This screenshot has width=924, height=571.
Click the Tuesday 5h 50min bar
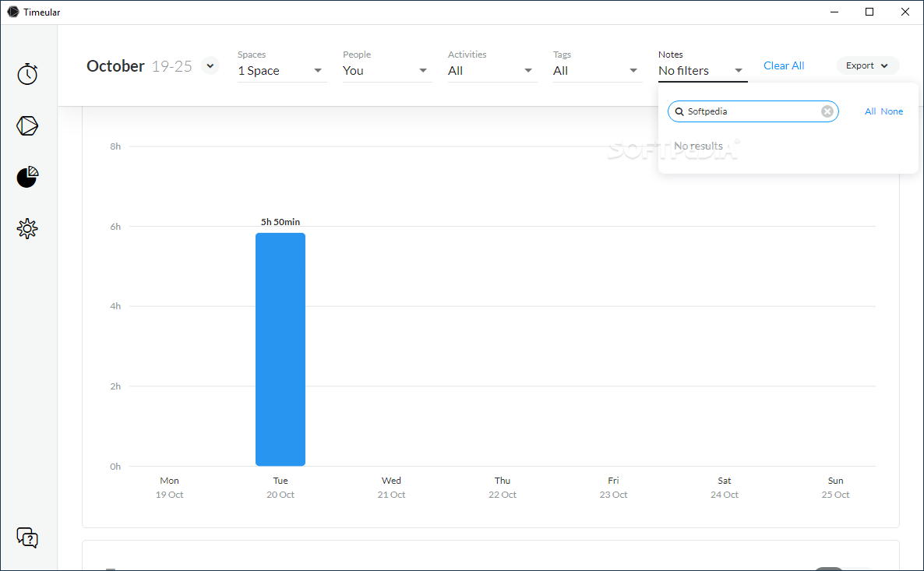point(280,350)
